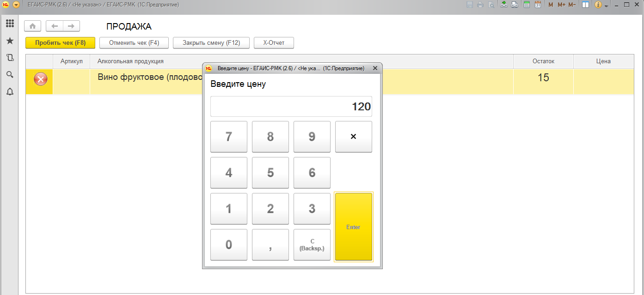Navigate forward with the right arrow
The image size is (644, 295).
coord(71,26)
